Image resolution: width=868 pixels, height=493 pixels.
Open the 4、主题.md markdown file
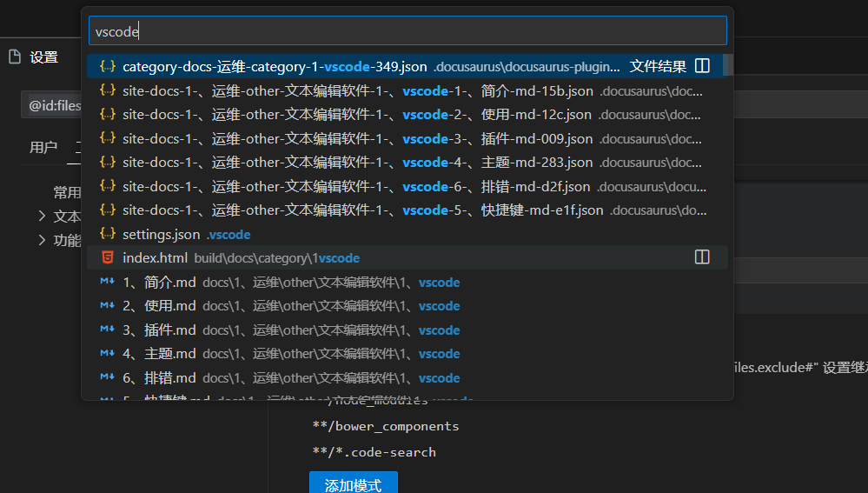pyautogui.click(x=407, y=353)
